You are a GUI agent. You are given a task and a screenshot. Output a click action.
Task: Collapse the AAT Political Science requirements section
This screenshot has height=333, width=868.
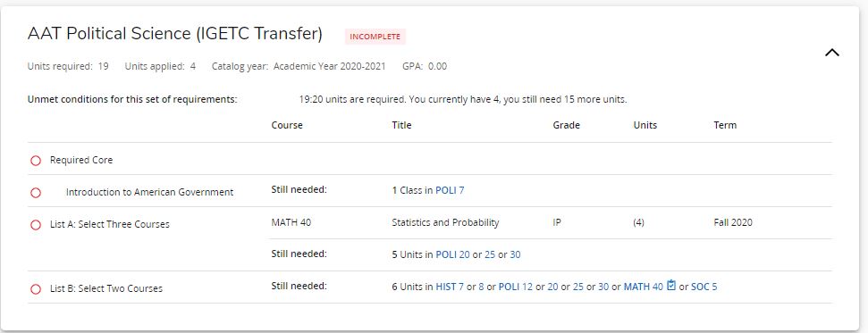832,53
